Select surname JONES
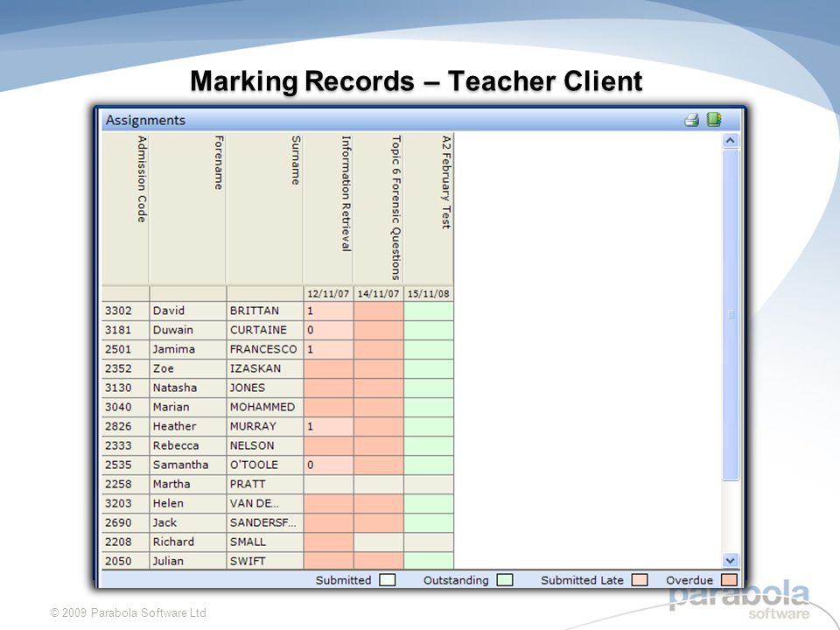840x630 pixels. (x=265, y=388)
